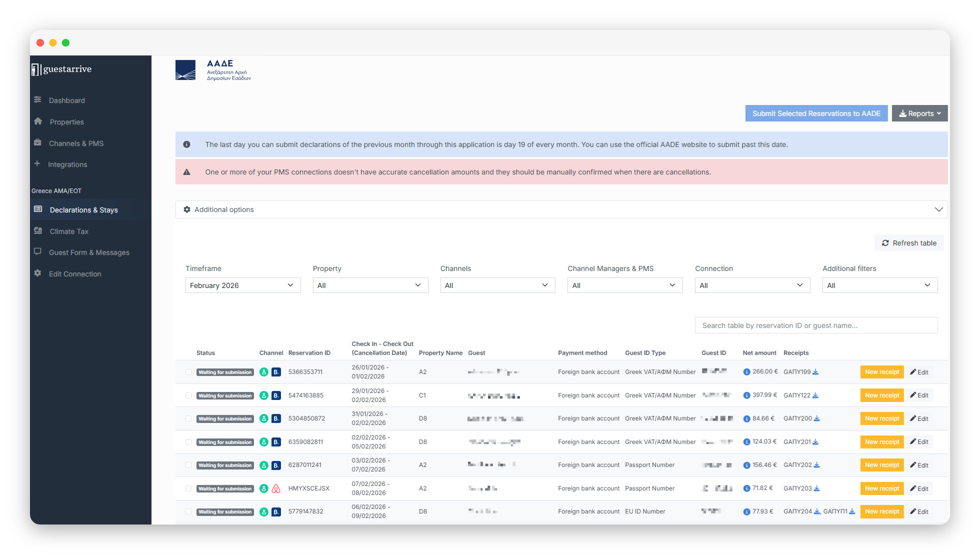
Task: Tick checkbox for reservation 6287011241
Action: pyautogui.click(x=188, y=465)
